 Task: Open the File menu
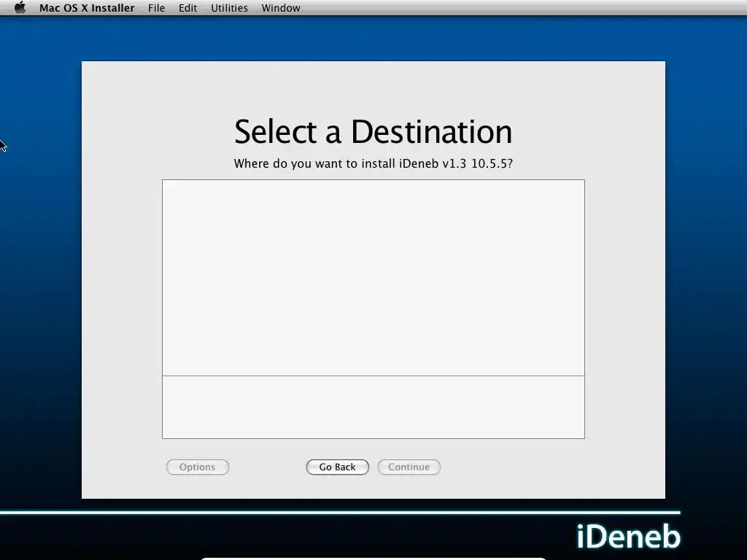click(156, 8)
